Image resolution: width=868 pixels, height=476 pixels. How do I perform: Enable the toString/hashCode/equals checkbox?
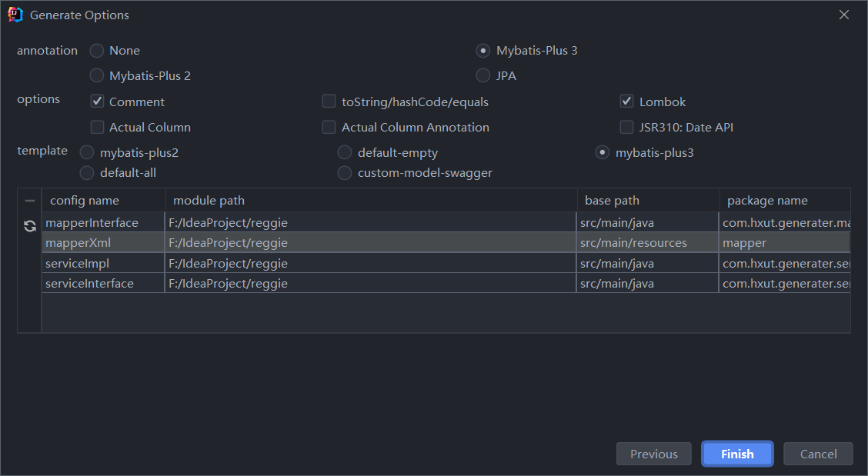point(329,102)
